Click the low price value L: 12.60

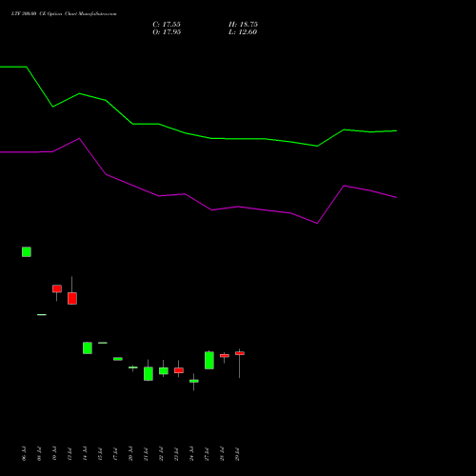point(243,32)
